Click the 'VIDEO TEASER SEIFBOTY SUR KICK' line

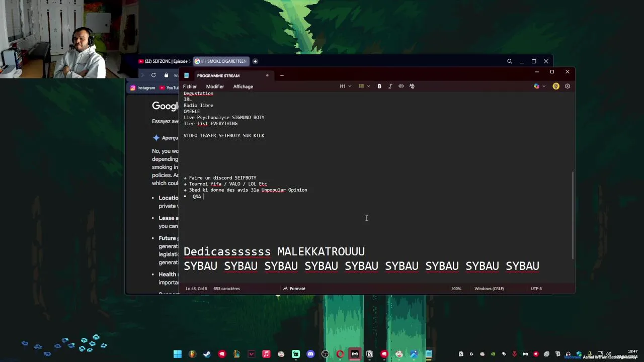pos(224,136)
